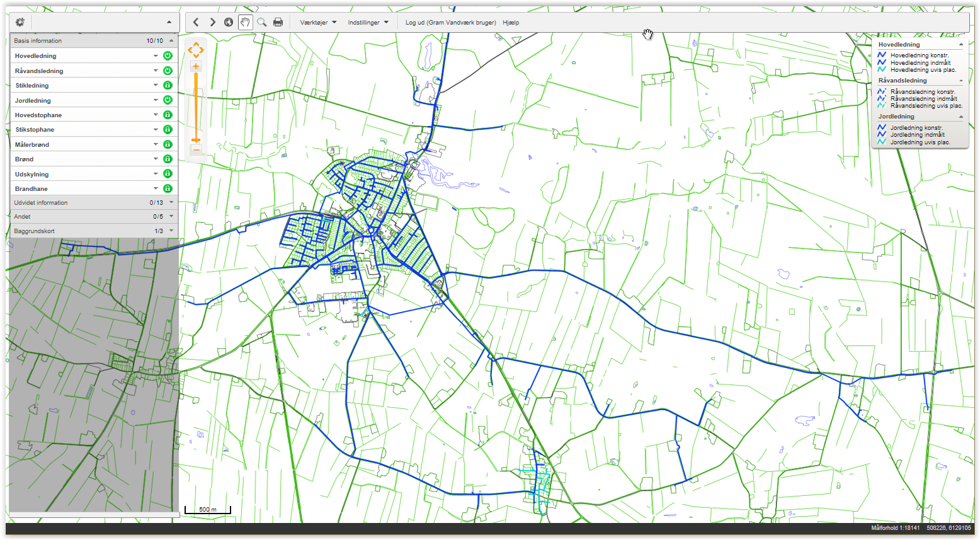Click the Udskylning layer name
Screen dimensions: 980x540
coord(31,174)
